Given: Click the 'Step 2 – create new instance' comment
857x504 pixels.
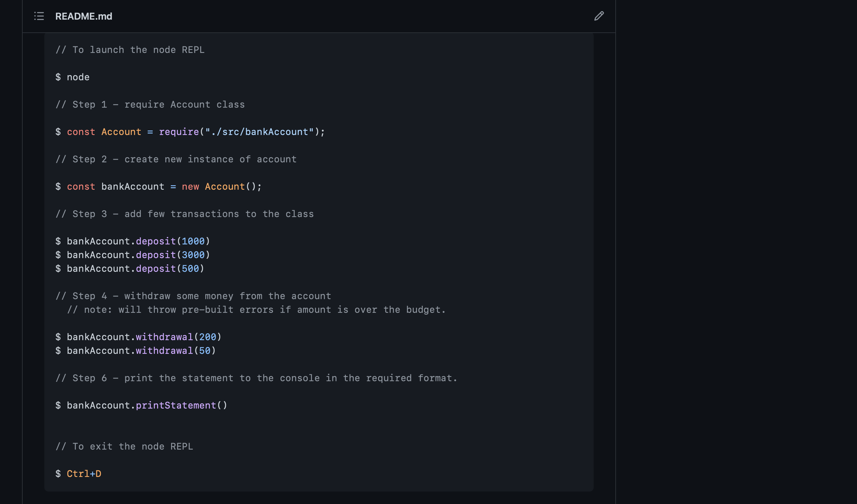Looking at the screenshot, I should [176, 159].
